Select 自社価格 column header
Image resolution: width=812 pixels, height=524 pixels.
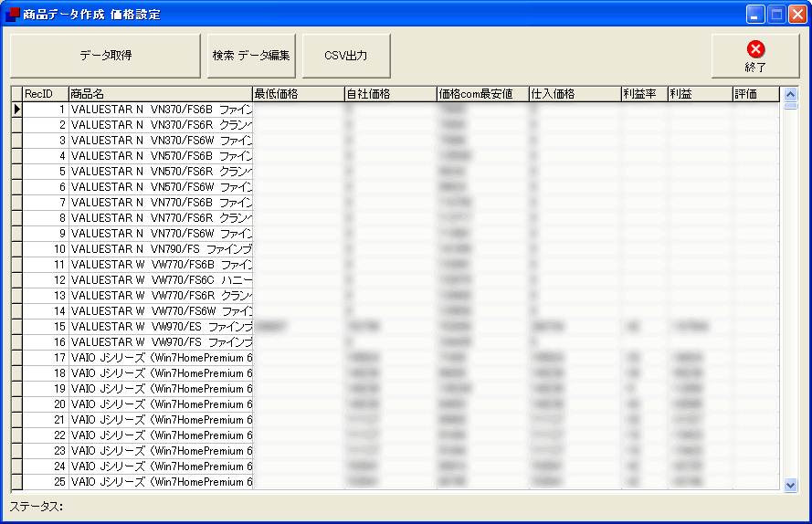(x=391, y=94)
